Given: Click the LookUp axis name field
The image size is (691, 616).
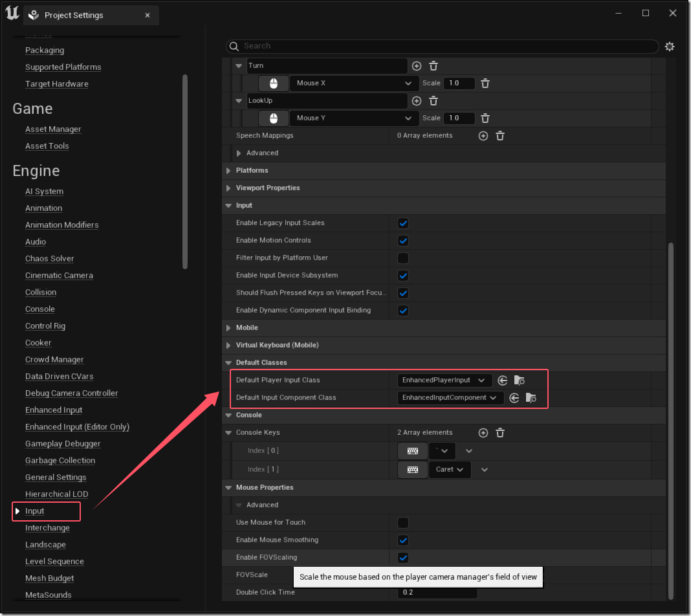Looking at the screenshot, I should [327, 101].
